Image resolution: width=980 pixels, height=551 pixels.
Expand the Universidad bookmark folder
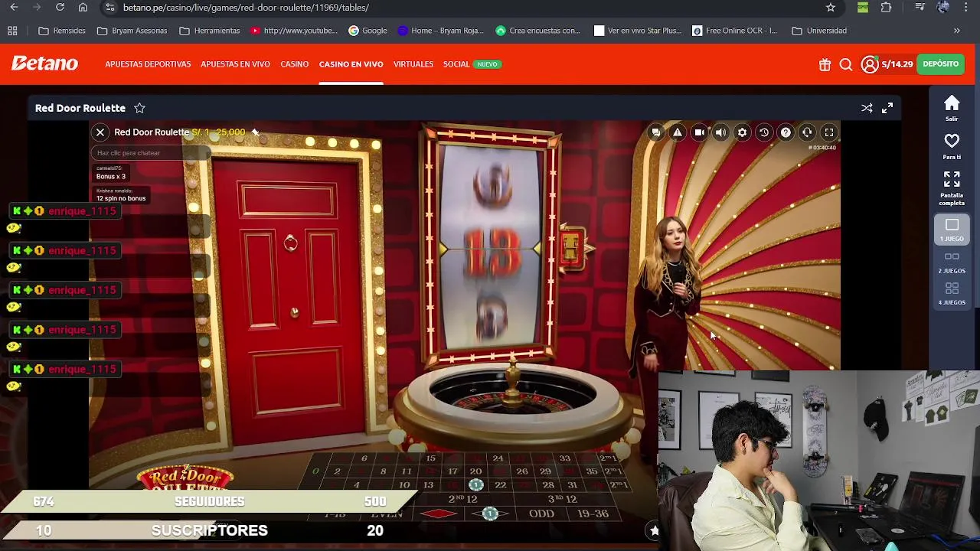pos(819,31)
